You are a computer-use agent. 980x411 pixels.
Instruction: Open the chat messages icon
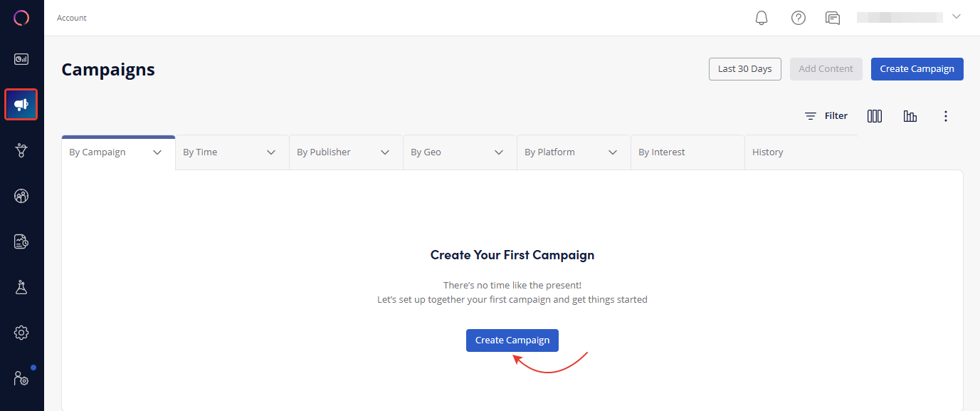pos(833,18)
